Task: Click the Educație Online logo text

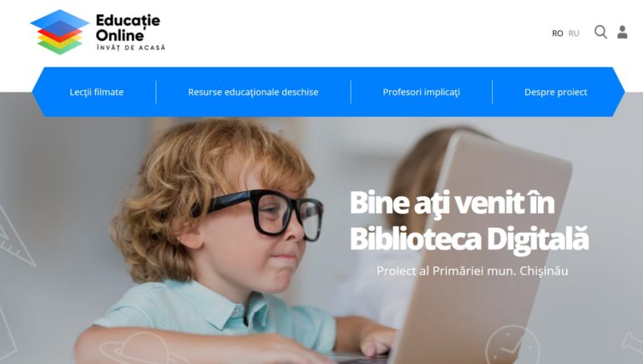Action: [128, 28]
